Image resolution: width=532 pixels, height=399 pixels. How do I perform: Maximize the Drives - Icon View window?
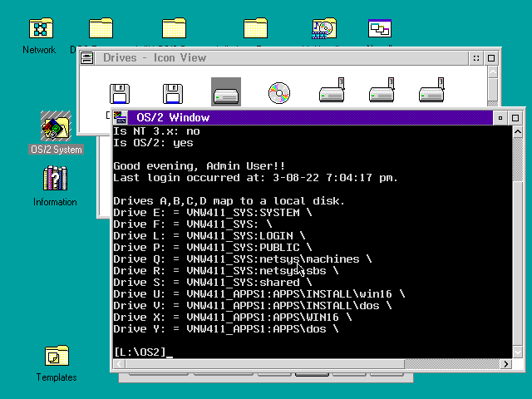coord(492,58)
